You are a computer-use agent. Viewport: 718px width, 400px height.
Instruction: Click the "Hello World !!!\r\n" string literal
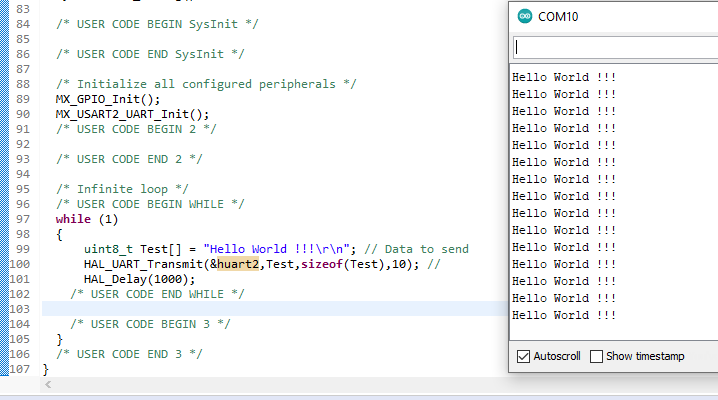(270, 249)
